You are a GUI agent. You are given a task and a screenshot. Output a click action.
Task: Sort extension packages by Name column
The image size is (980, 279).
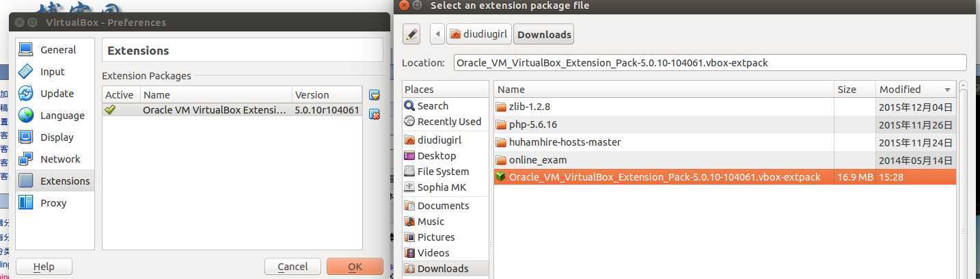216,94
